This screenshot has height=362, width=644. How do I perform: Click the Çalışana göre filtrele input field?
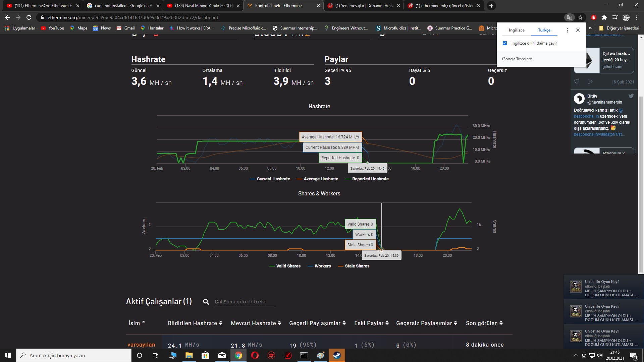(245, 302)
